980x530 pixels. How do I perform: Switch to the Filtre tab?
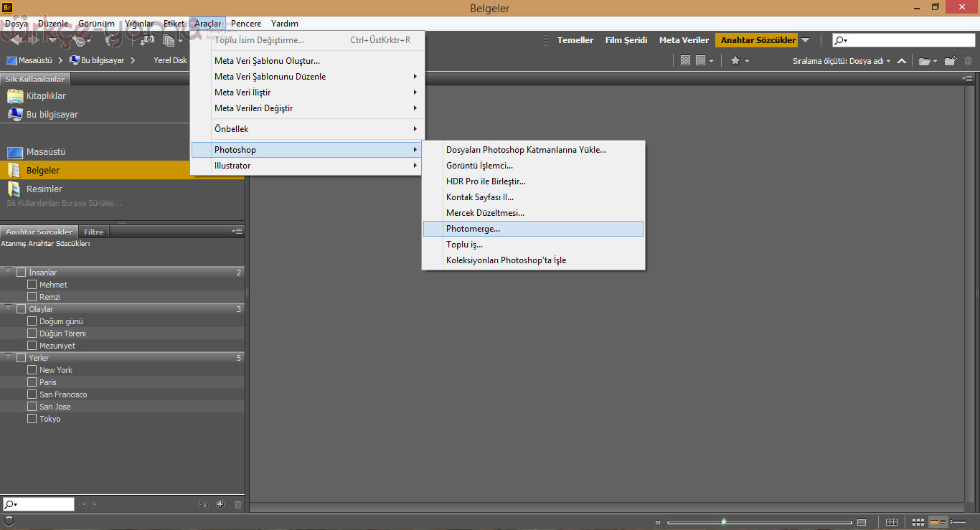pyautogui.click(x=93, y=232)
